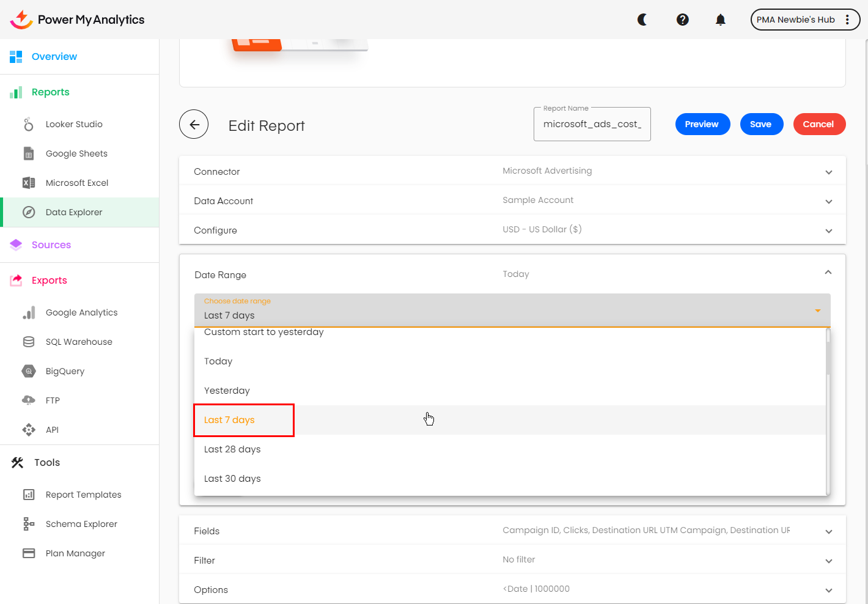Open Looker Studio reports
The width and height of the screenshot is (868, 604).
[x=74, y=124]
